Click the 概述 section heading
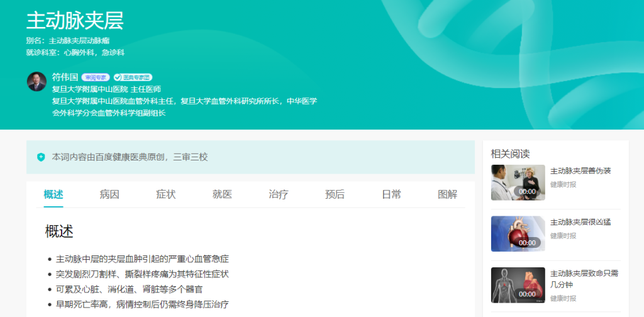644x317 pixels. tap(59, 231)
